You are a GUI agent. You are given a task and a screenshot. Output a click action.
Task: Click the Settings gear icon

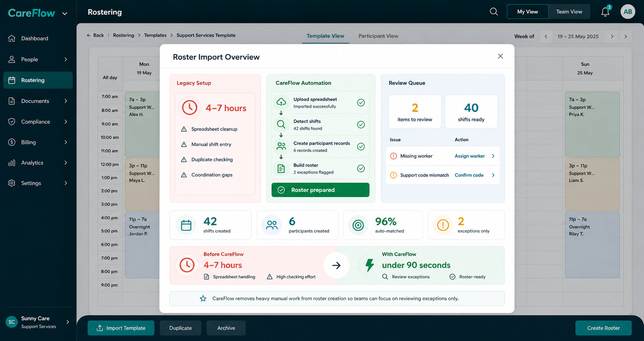12,183
